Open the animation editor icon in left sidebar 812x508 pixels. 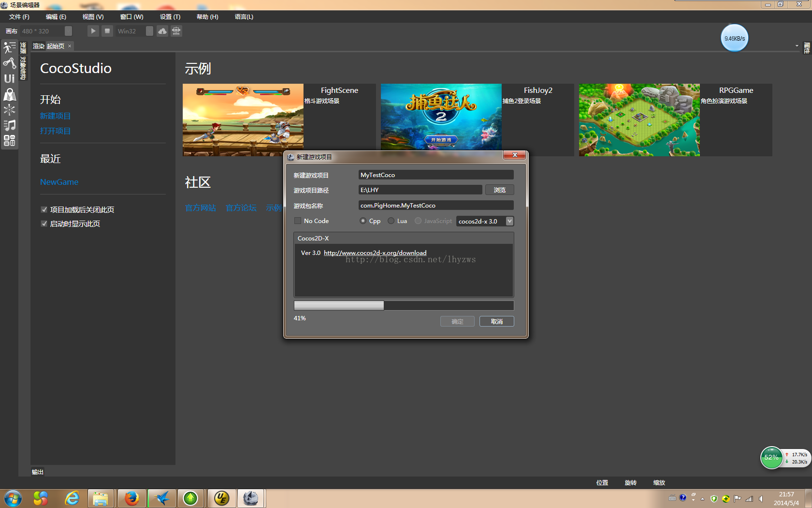(9, 47)
